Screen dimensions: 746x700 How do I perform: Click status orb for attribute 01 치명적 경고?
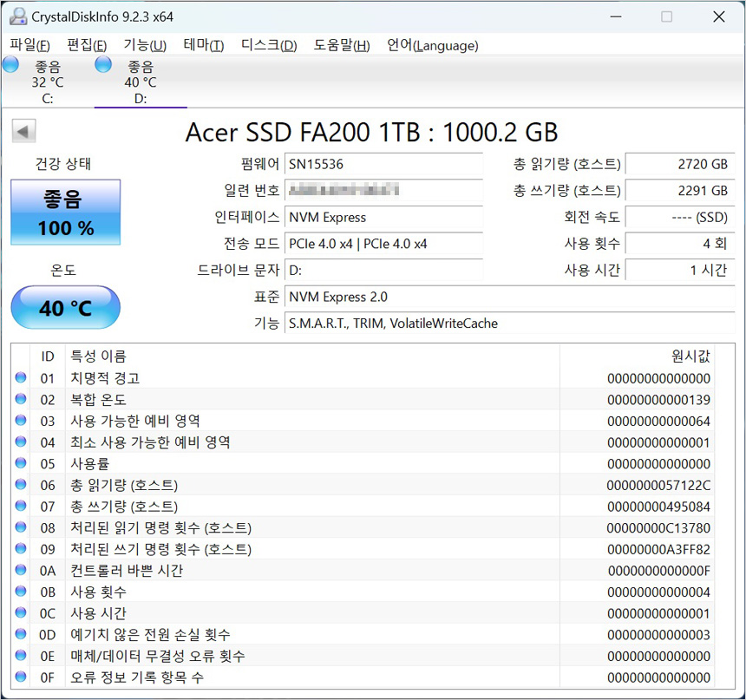(21, 378)
